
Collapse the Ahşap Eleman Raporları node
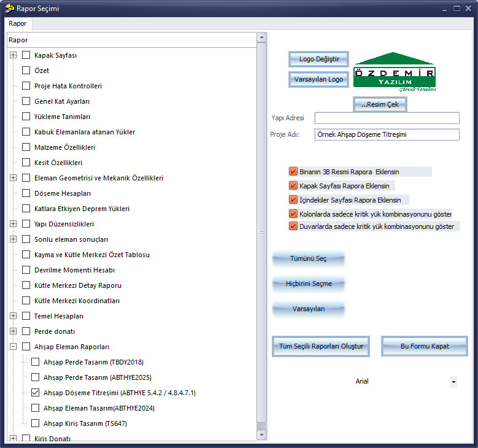coord(13,347)
